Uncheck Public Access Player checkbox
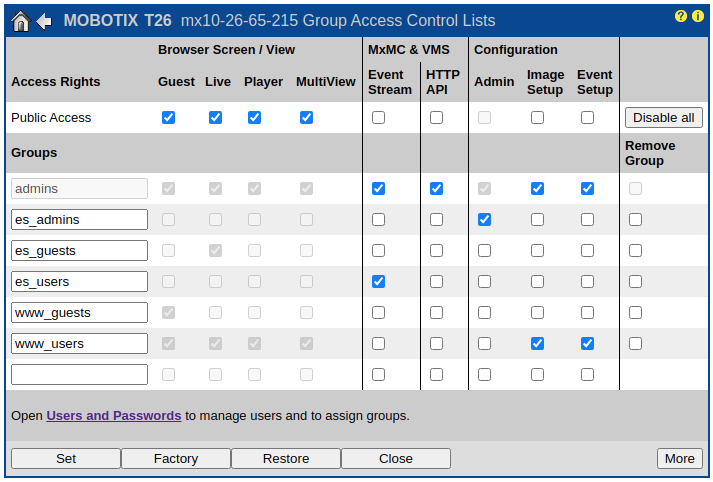This screenshot has height=482, width=713. tap(254, 118)
